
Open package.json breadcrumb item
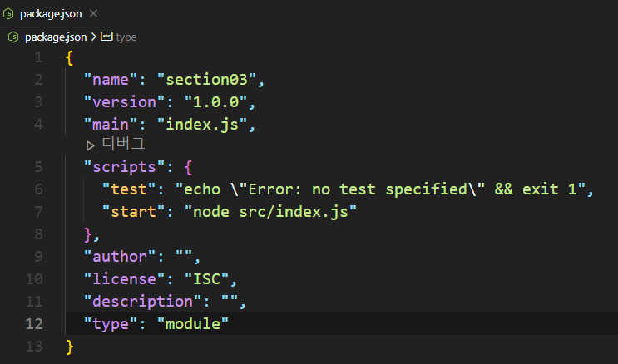[x=56, y=37]
